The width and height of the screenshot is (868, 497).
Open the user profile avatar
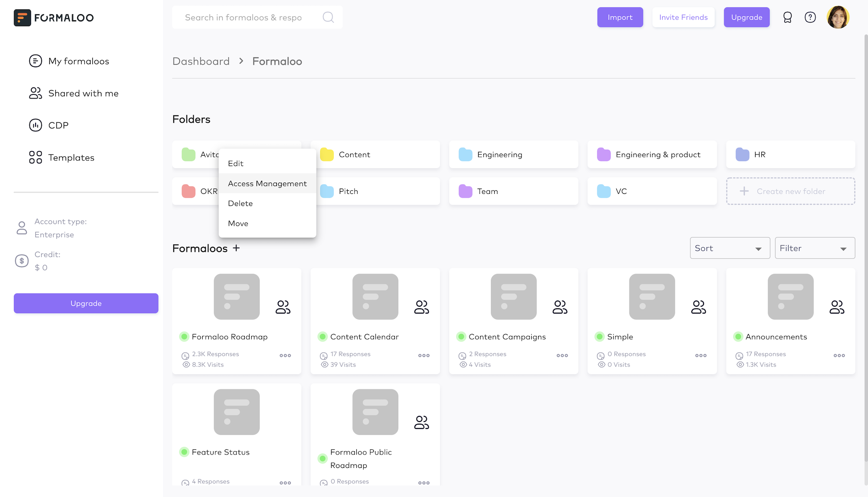click(x=838, y=17)
